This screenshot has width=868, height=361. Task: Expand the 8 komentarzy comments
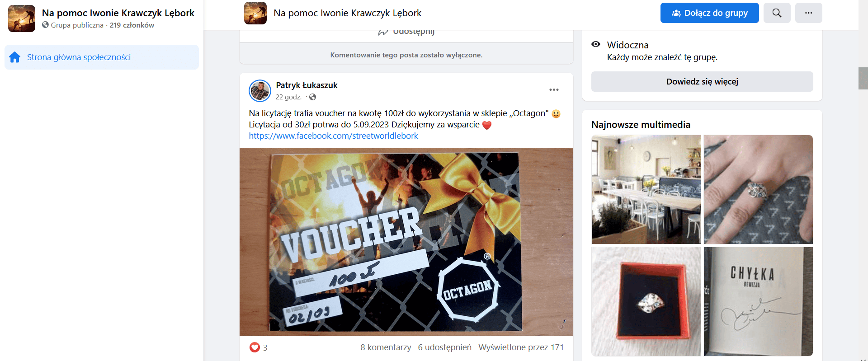[386, 347]
